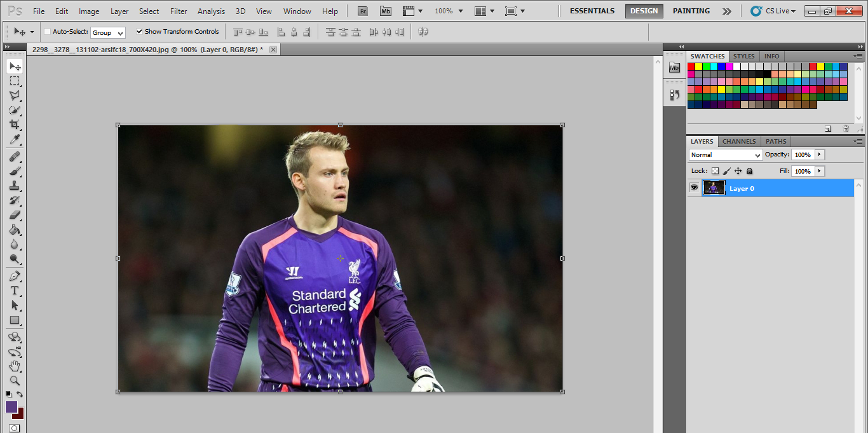868x433 pixels.
Task: Toggle Quick Mask mode
Action: 14,428
